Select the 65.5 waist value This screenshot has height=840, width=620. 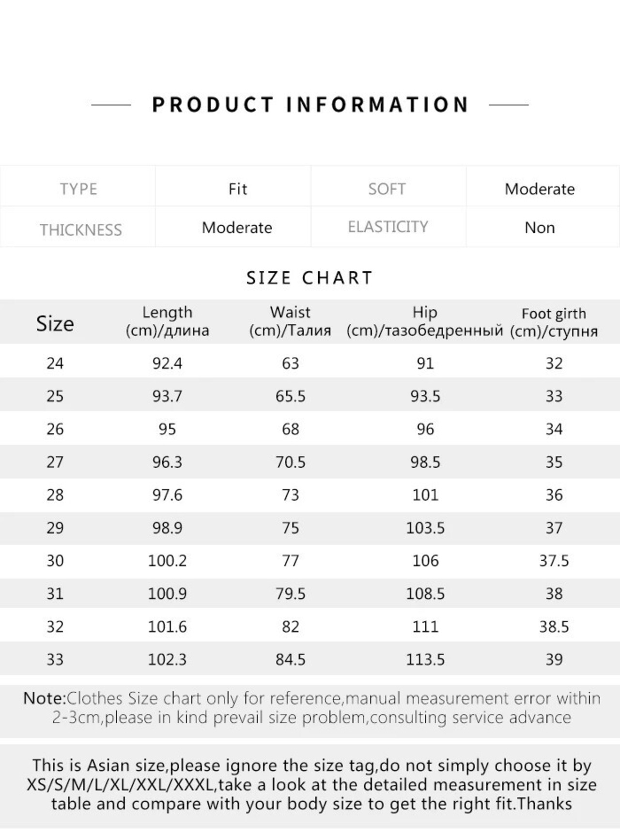tap(290, 396)
